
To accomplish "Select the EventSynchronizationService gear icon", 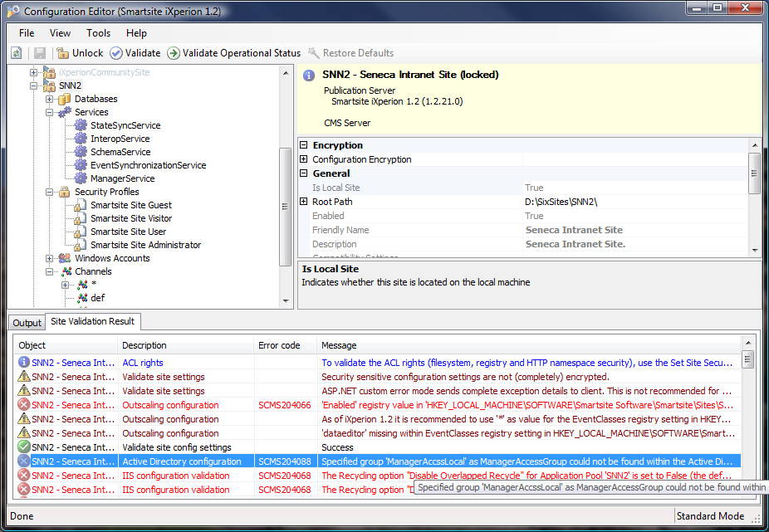I will [x=81, y=165].
